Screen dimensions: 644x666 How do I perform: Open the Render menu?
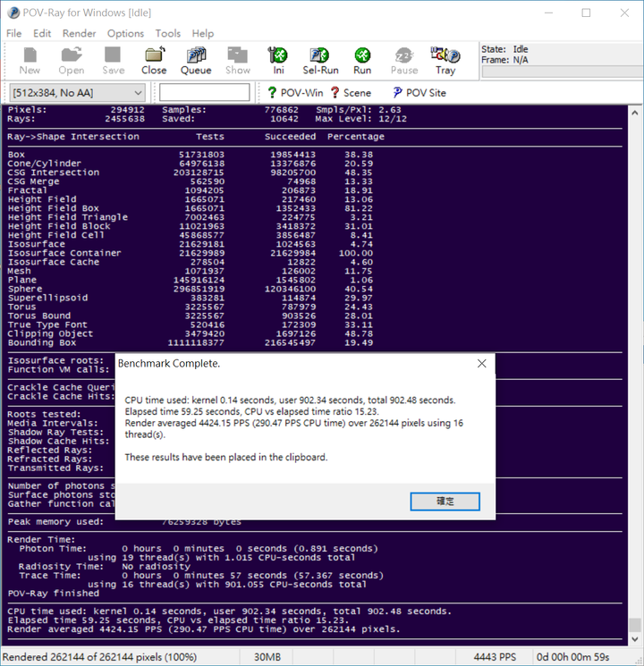point(79,33)
